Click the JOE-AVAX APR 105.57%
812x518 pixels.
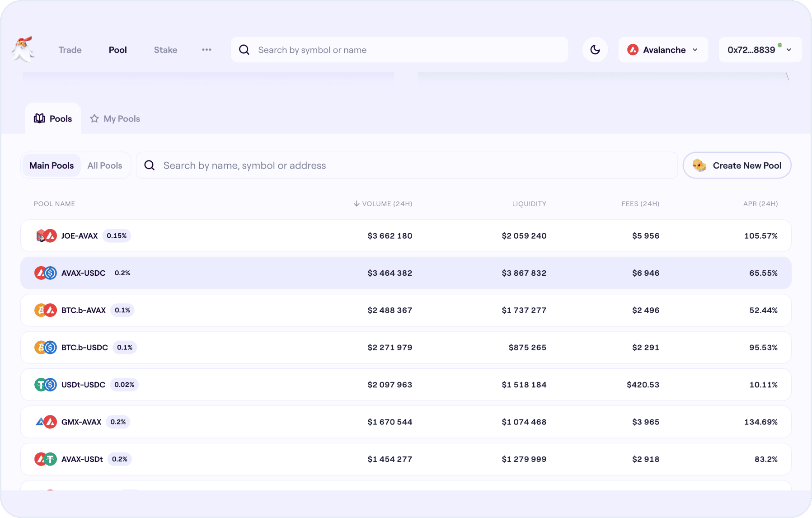coord(761,235)
